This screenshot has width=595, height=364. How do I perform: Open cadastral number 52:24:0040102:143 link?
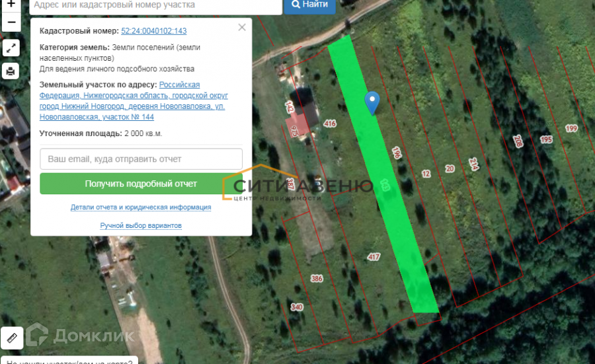pos(153,30)
